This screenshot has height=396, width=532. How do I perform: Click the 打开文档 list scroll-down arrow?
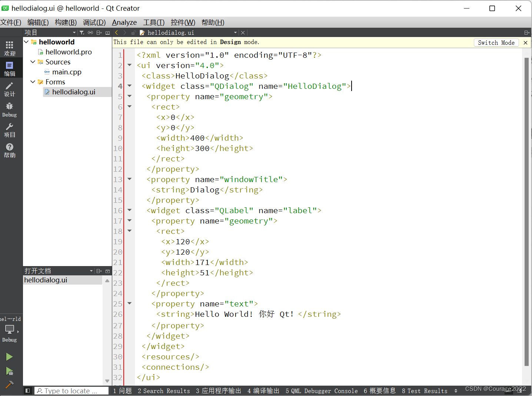click(107, 381)
